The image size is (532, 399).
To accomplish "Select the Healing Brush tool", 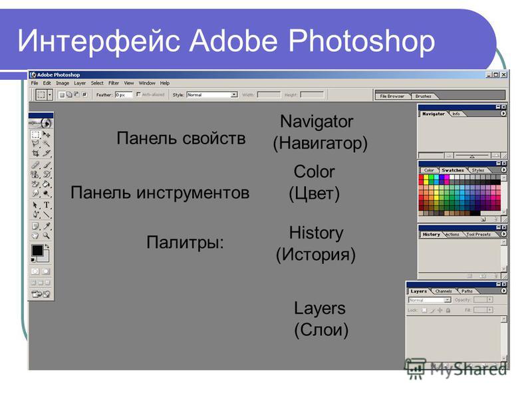I will tap(35, 165).
